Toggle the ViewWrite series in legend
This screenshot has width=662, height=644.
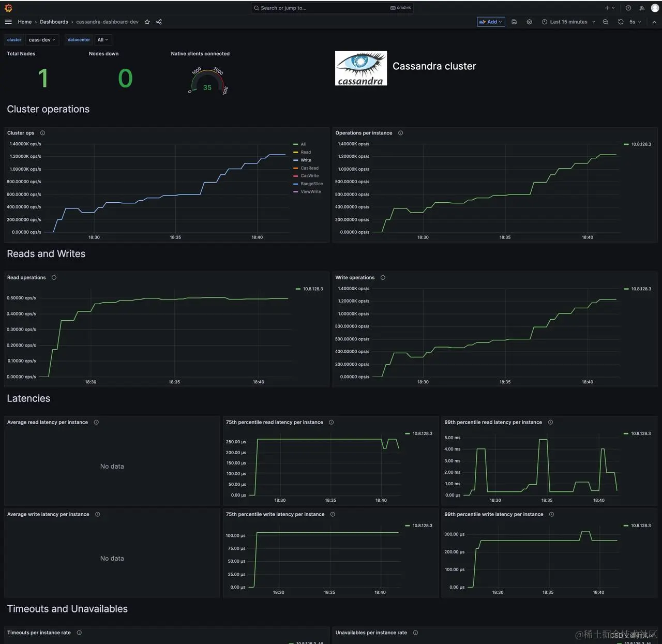click(x=311, y=191)
